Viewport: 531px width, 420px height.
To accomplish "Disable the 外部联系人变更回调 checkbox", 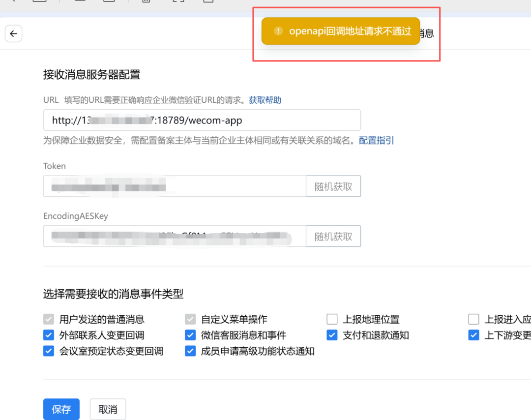I will 48,335.
